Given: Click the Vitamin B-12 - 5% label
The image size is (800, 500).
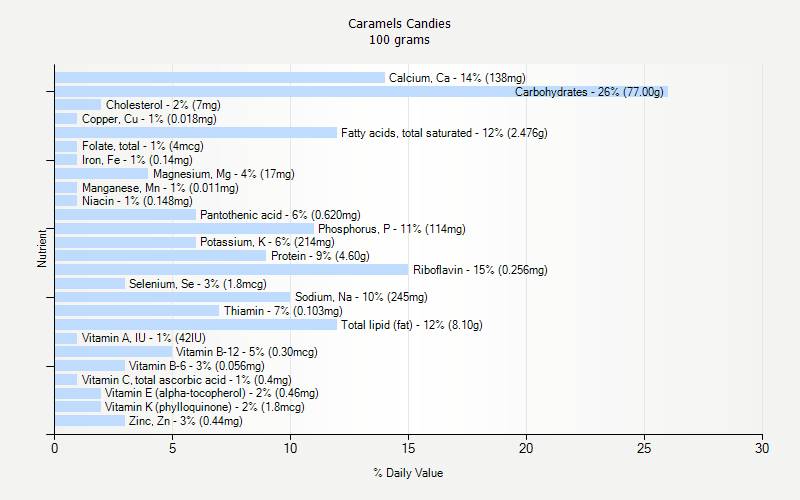Looking at the screenshot, I should (x=247, y=352).
